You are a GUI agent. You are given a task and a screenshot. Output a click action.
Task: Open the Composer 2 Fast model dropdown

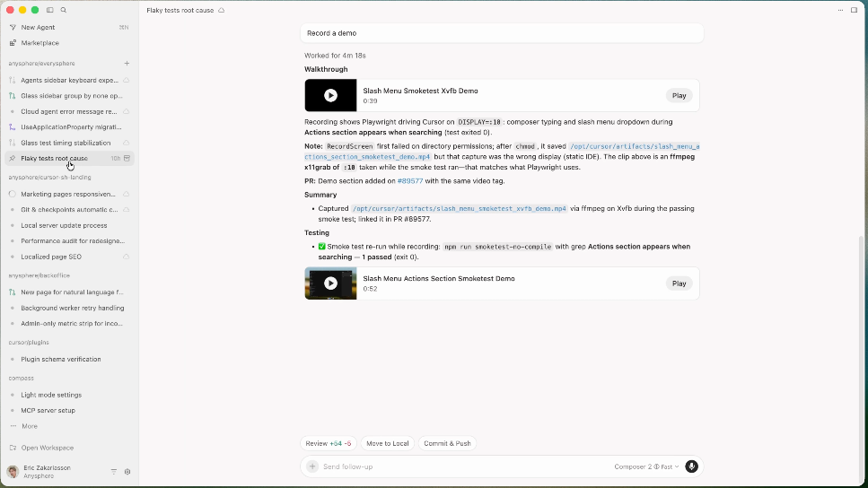pyautogui.click(x=646, y=466)
